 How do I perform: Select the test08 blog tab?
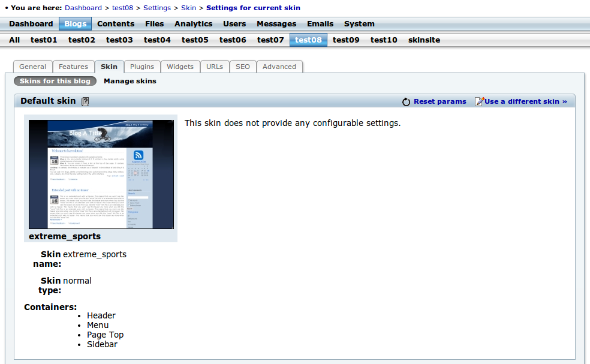[x=308, y=40]
